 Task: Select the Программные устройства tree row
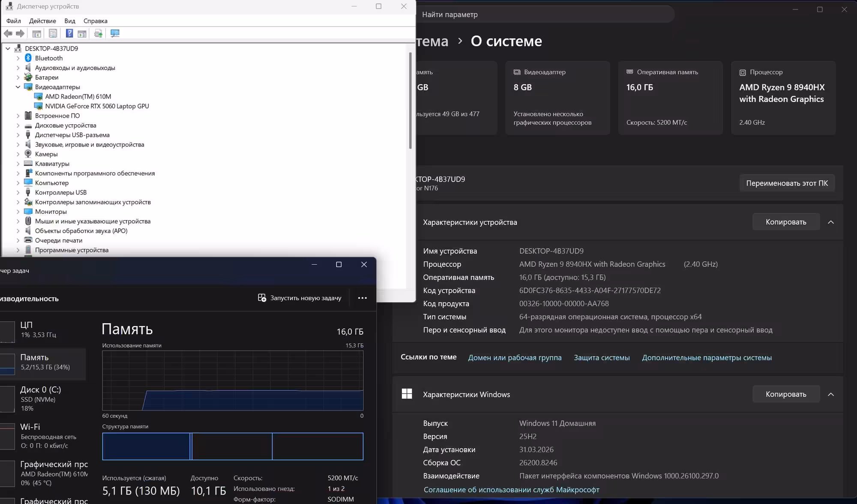coord(72,250)
